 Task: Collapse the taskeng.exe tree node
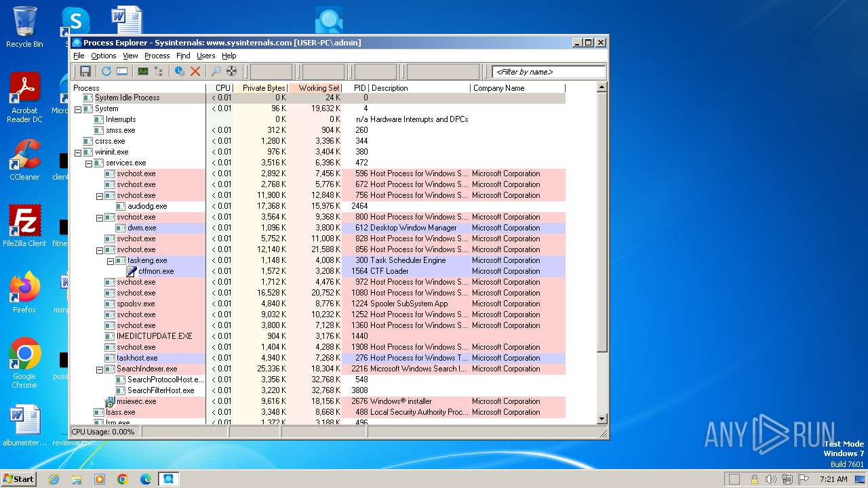(111, 260)
